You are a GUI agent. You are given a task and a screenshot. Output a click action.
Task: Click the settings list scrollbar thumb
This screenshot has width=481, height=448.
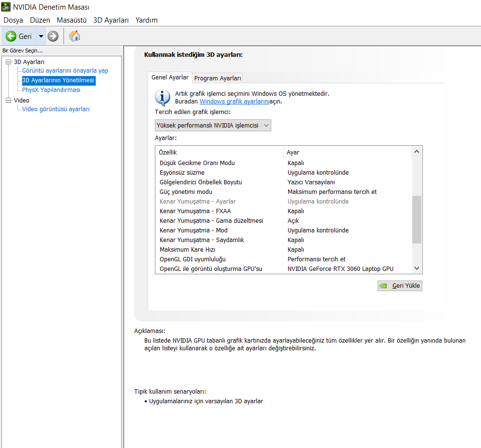(x=417, y=219)
